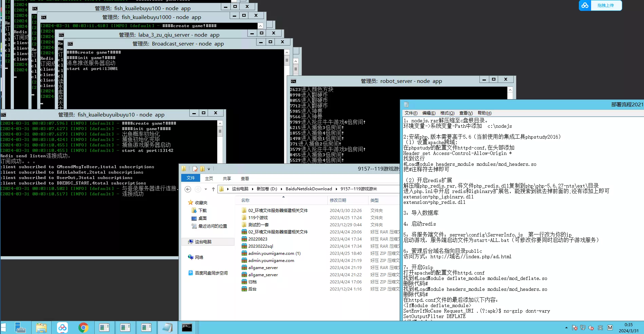Click the Properties icon in Explorer's quick access toolbar
Image resolution: width=644 pixels, height=334 pixels.
(x=195, y=169)
